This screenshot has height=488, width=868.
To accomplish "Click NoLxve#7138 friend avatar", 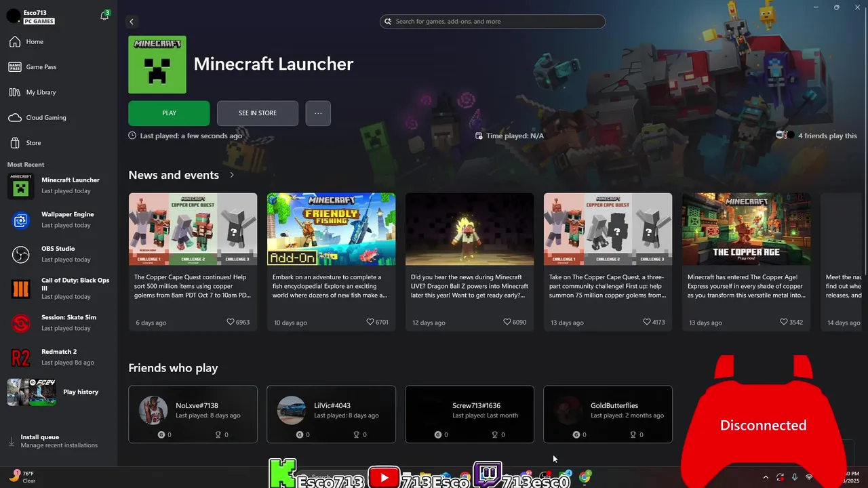I will coord(153,410).
